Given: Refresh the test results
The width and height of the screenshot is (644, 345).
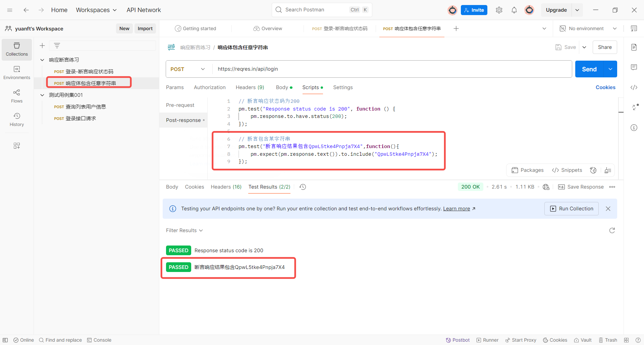Looking at the screenshot, I should (612, 230).
